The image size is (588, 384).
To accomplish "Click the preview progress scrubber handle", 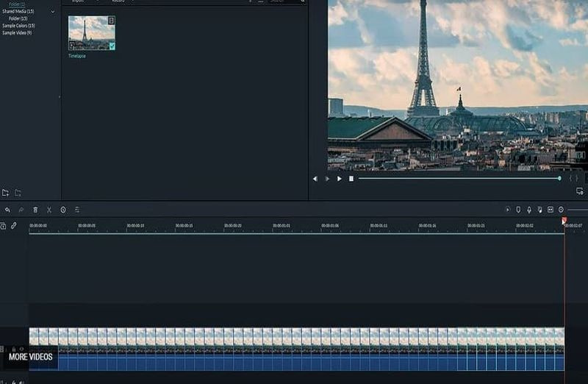I will (559, 178).
